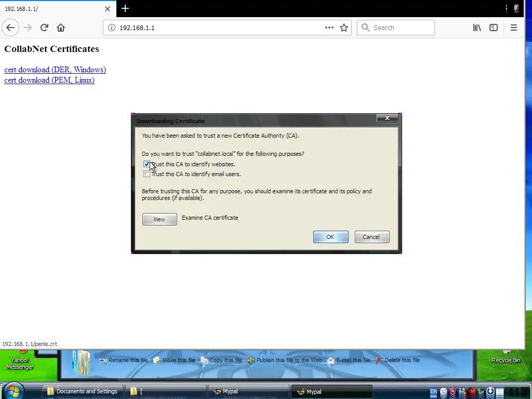Confirm the certificate dialog with OK

point(330,237)
